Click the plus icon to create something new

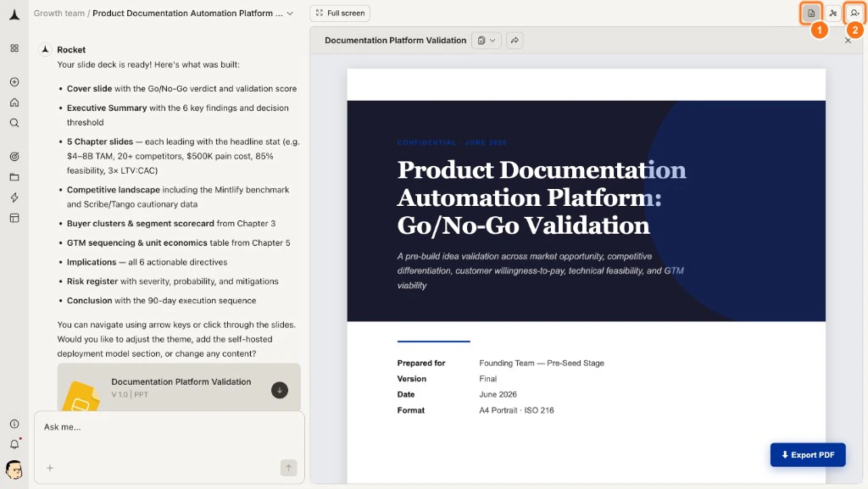click(x=14, y=81)
